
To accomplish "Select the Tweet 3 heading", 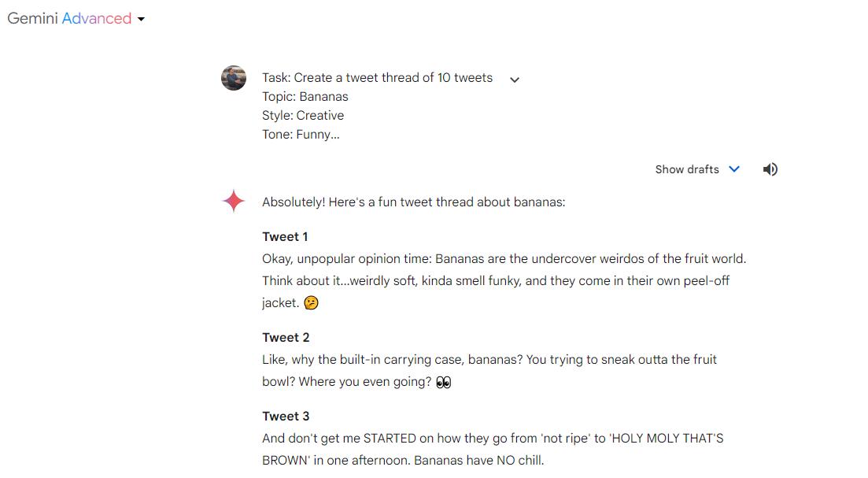I will click(286, 417).
